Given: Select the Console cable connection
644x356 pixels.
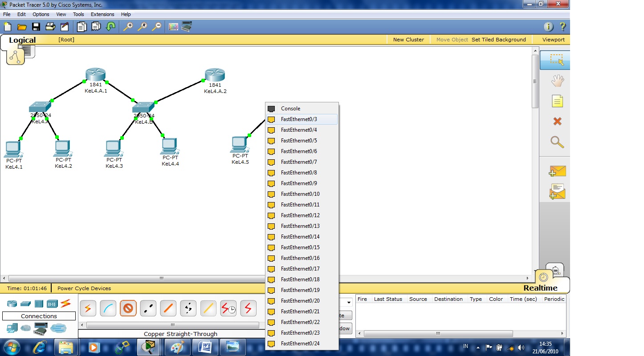Looking at the screenshot, I should (x=108, y=308).
